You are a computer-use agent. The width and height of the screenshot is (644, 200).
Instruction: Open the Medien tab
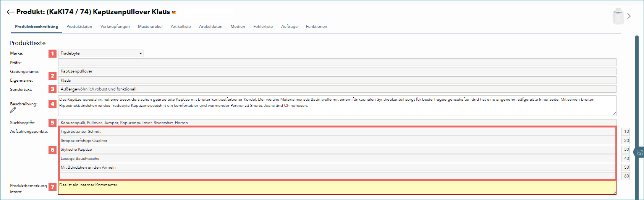[238, 27]
